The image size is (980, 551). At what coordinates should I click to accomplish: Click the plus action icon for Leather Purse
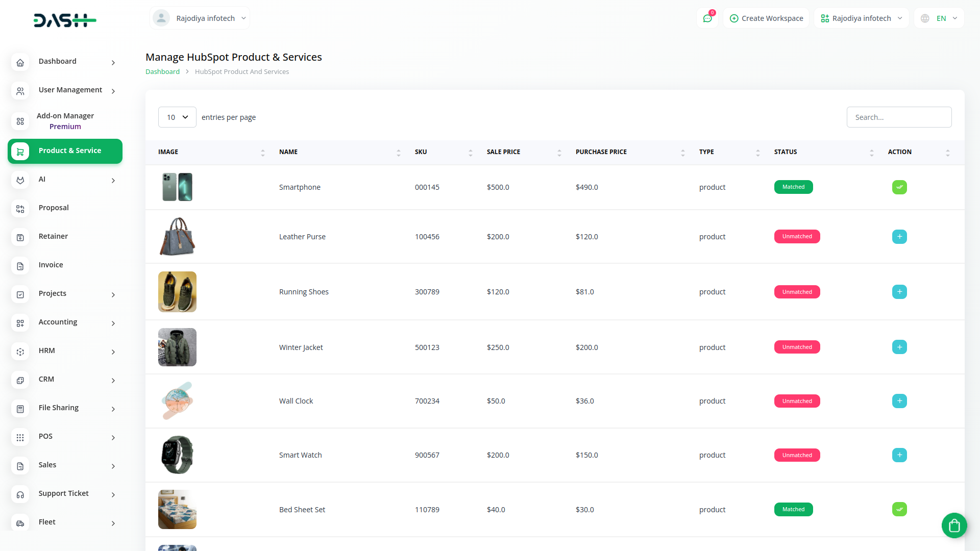[x=899, y=237]
